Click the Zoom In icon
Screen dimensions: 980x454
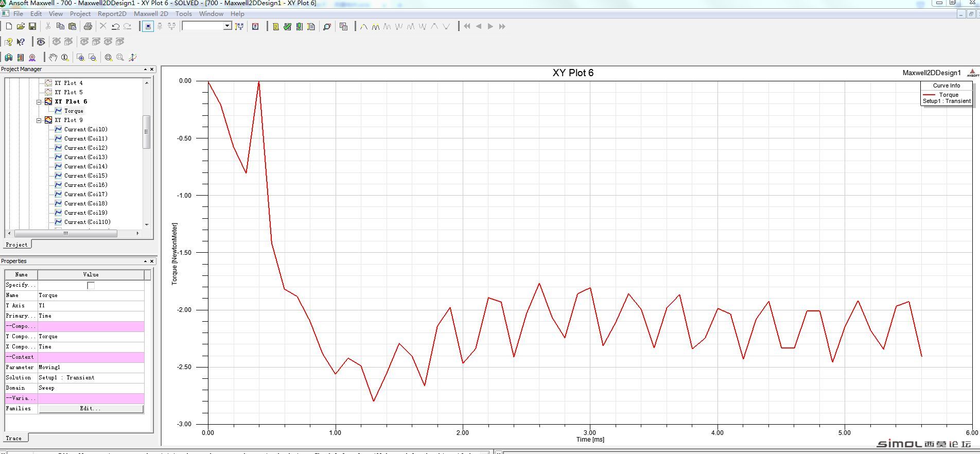point(80,57)
